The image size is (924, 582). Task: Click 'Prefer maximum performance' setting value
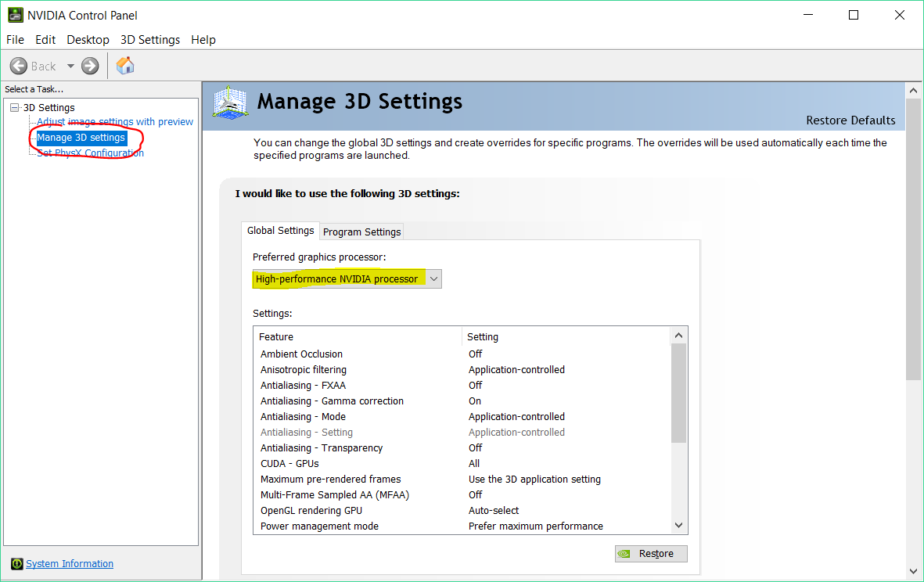536,526
